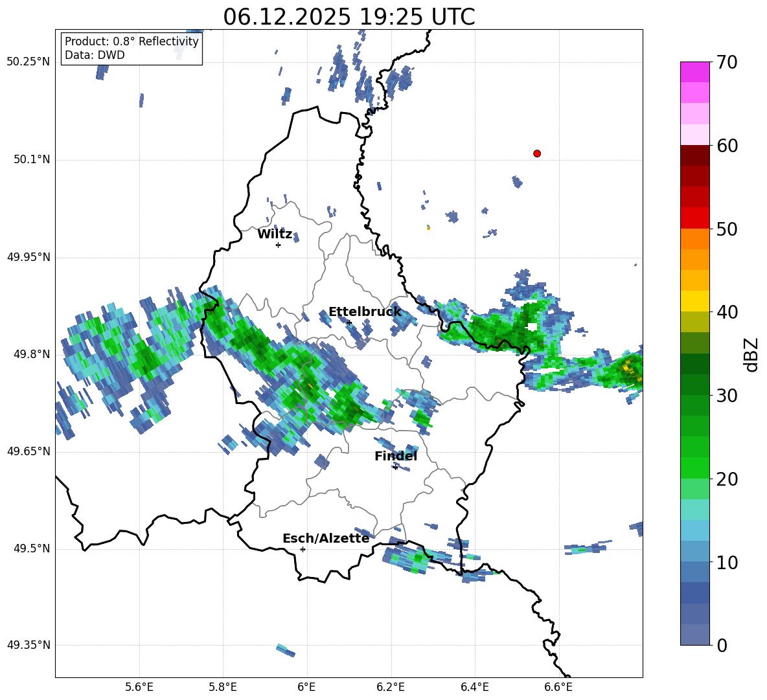The height and width of the screenshot is (700, 767).
Task: Click the red dot marker on map
Action: (x=537, y=153)
